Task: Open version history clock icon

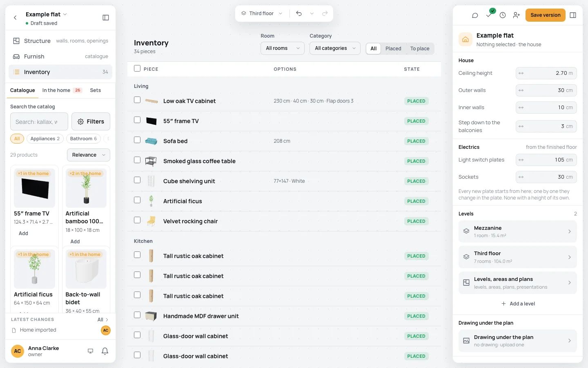Action: pyautogui.click(x=503, y=15)
